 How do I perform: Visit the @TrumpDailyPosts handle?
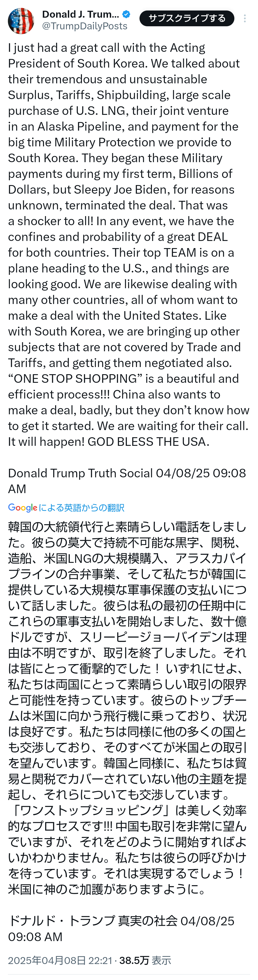click(85, 26)
